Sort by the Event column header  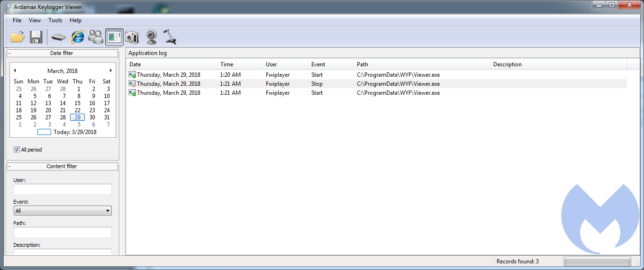point(331,64)
